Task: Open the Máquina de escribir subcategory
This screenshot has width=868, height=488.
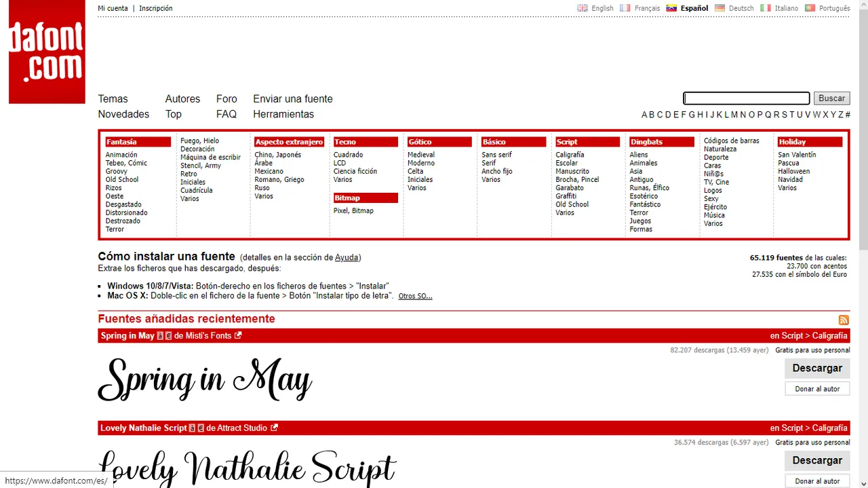Action: pos(210,157)
